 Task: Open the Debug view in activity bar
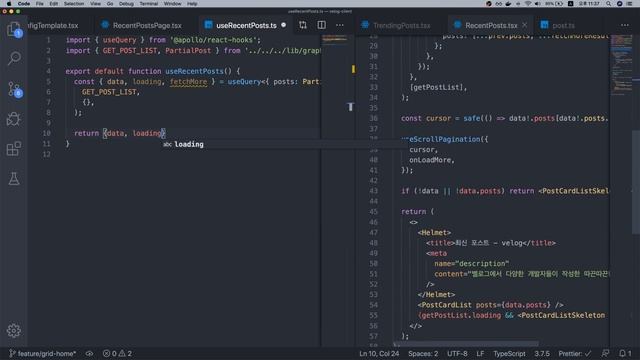point(14,119)
